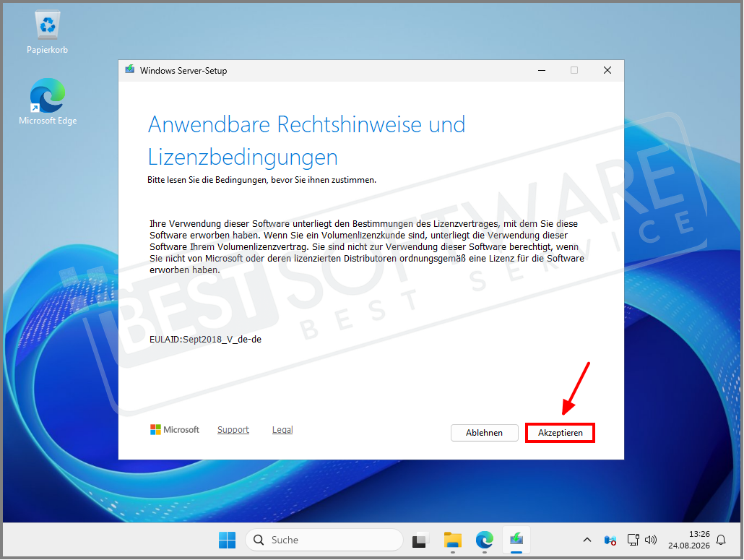Open File Explorer from the taskbar
This screenshot has width=744, height=560.
[x=453, y=540]
